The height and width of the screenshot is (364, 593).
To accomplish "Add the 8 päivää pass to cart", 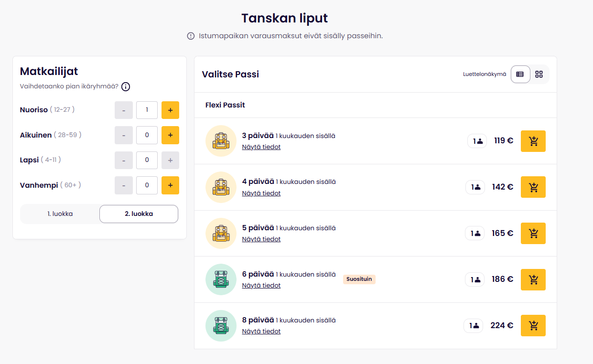I will pos(533,325).
